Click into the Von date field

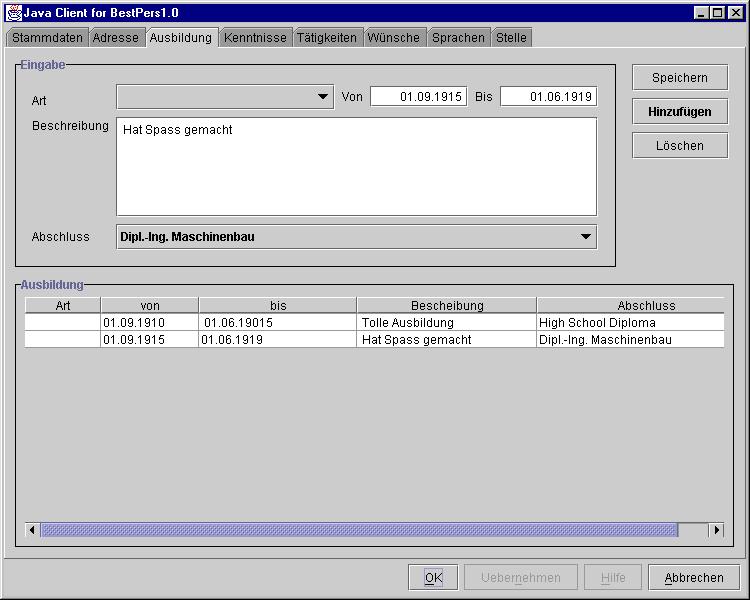pos(418,97)
